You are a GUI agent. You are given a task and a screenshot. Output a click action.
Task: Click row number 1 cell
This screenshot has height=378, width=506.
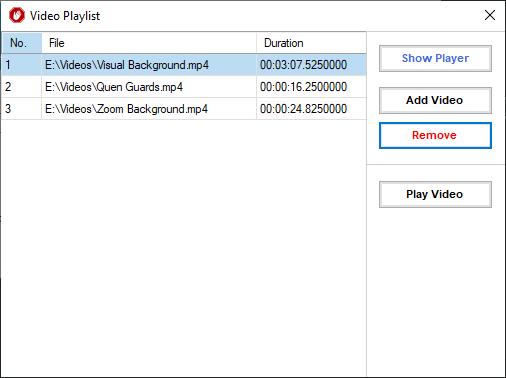22,65
